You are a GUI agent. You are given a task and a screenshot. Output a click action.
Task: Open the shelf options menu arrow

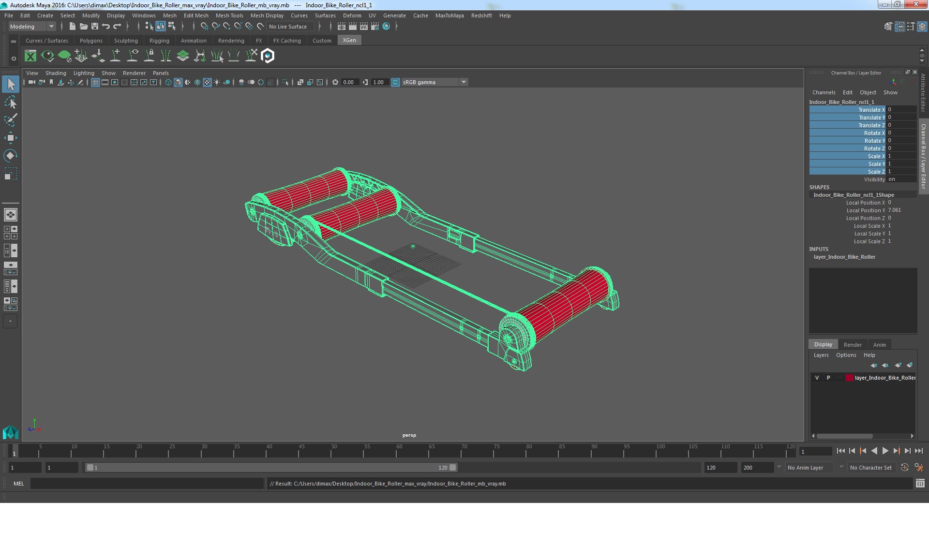tap(14, 59)
